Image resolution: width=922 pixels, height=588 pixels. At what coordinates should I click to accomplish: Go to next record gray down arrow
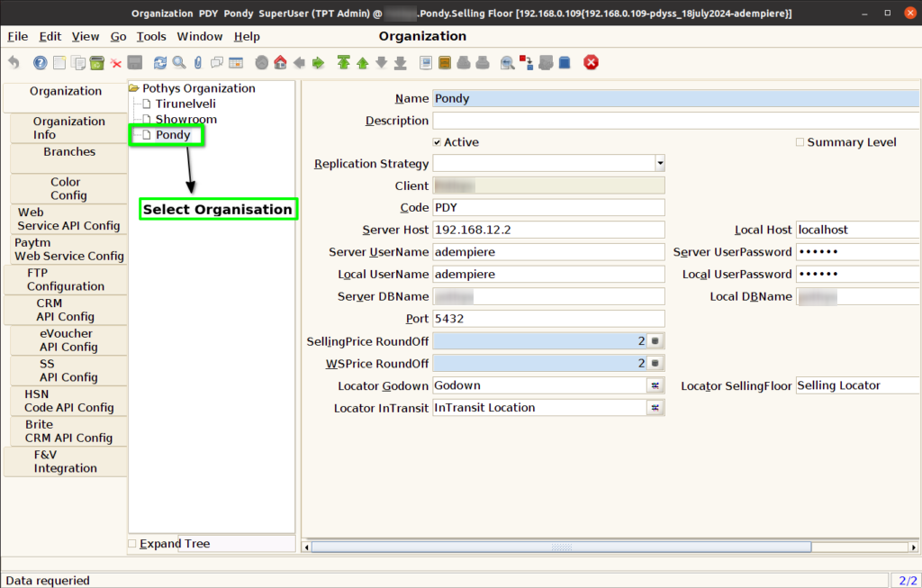pyautogui.click(x=381, y=62)
